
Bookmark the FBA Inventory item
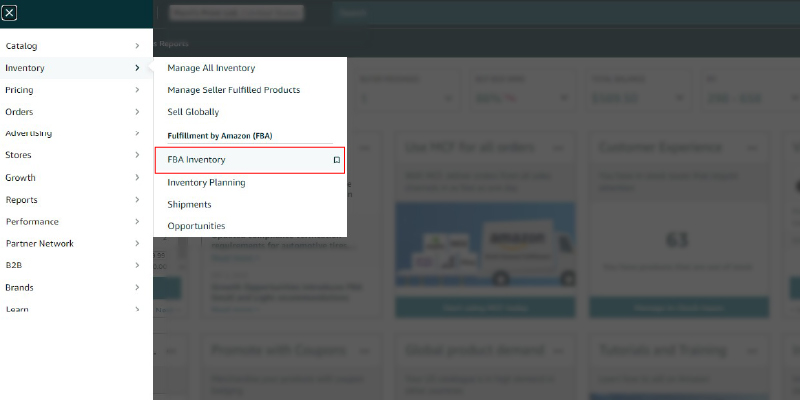(x=337, y=160)
